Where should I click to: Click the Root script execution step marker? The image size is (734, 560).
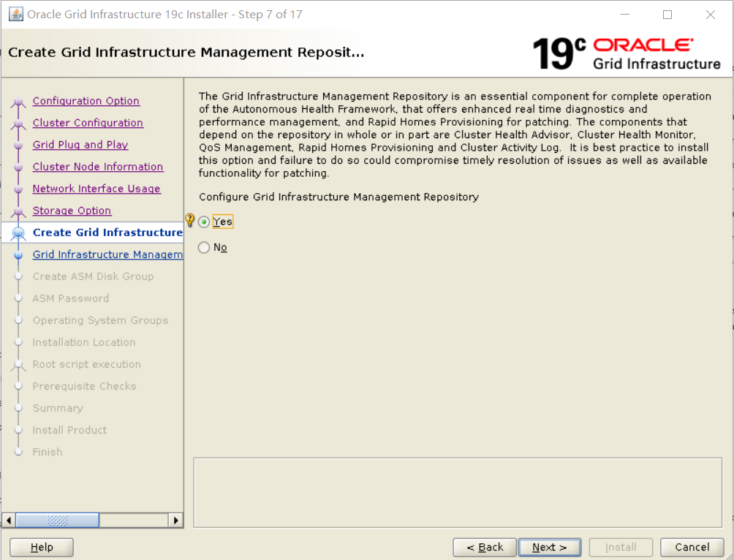tap(18, 365)
